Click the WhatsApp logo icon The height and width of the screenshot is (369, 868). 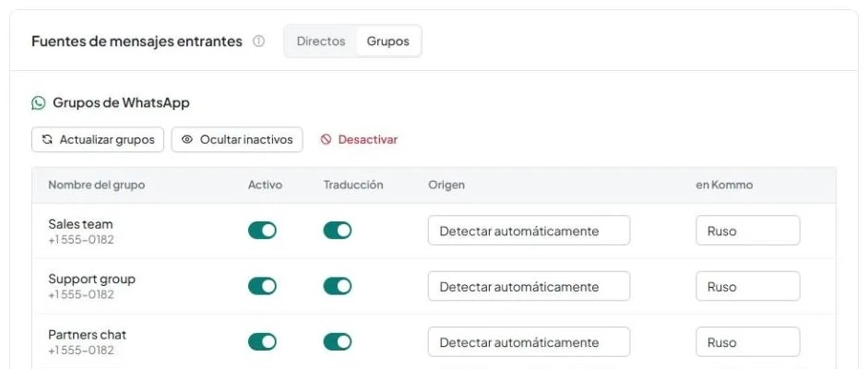(x=38, y=103)
